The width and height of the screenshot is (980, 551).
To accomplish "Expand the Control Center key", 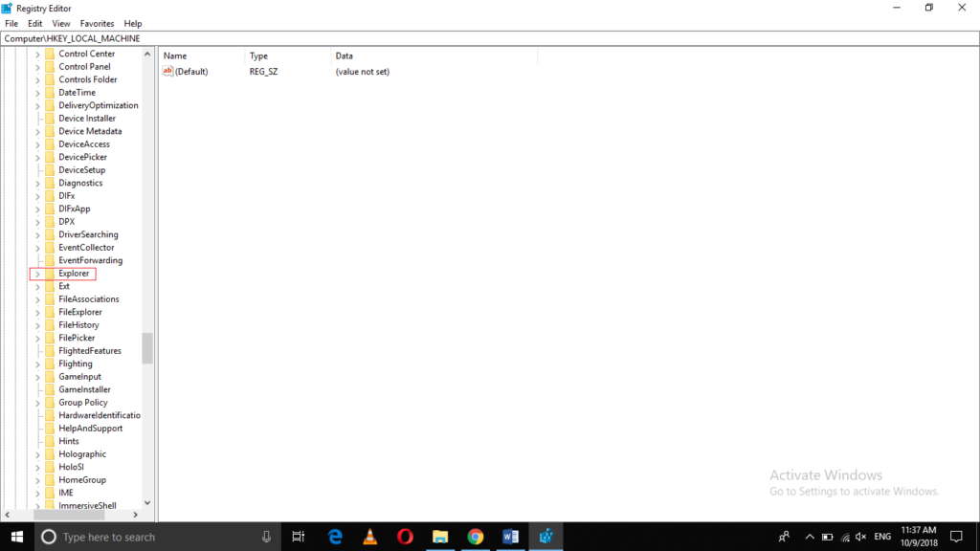I will [x=37, y=54].
